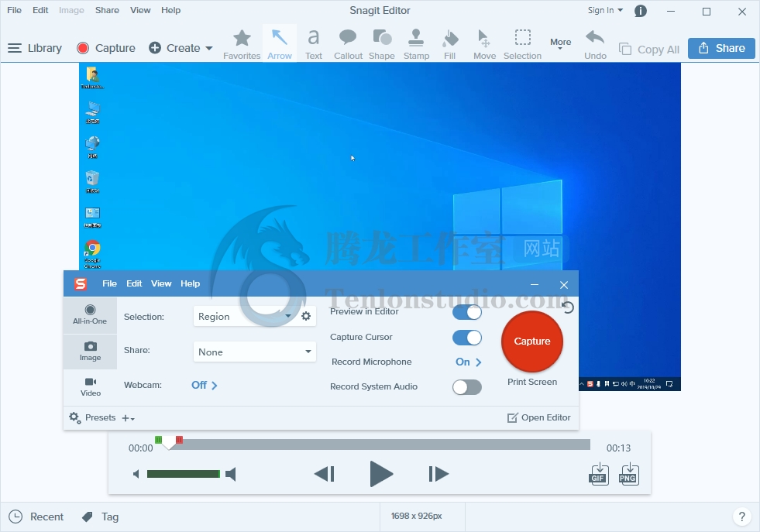Viewport: 760px width, 532px height.
Task: Open the Sign In dropdown
Action: click(x=605, y=10)
